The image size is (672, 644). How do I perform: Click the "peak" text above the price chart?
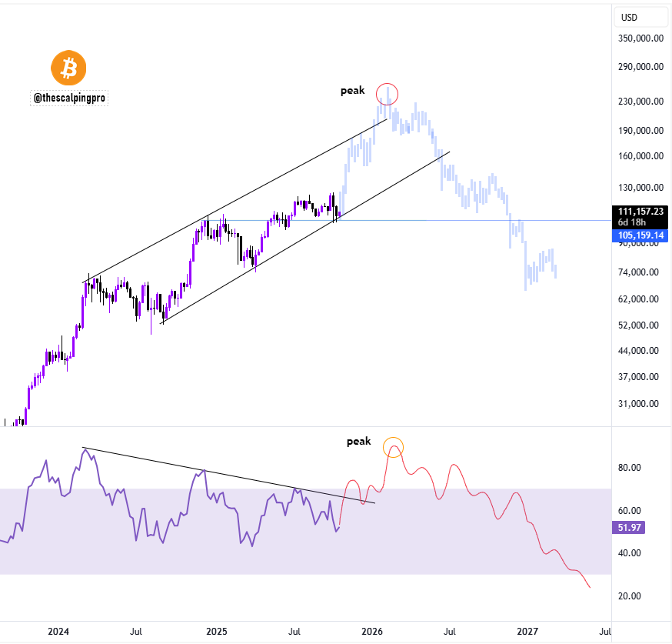353,91
